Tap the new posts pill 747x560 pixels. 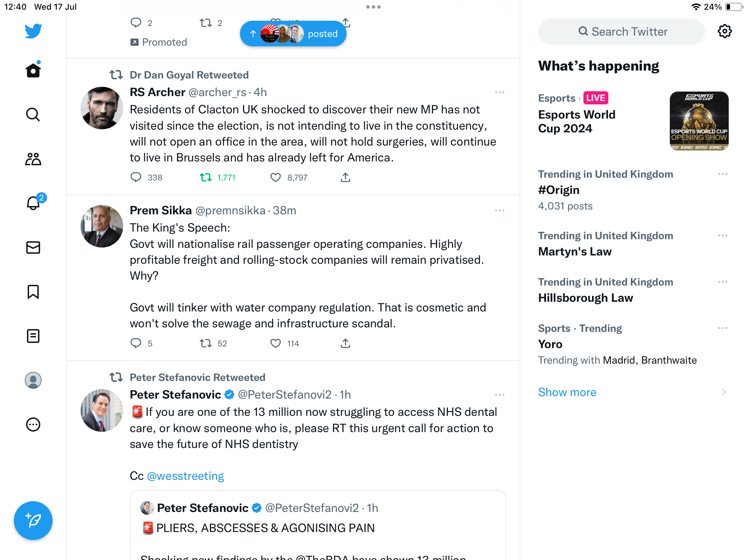[x=293, y=34]
